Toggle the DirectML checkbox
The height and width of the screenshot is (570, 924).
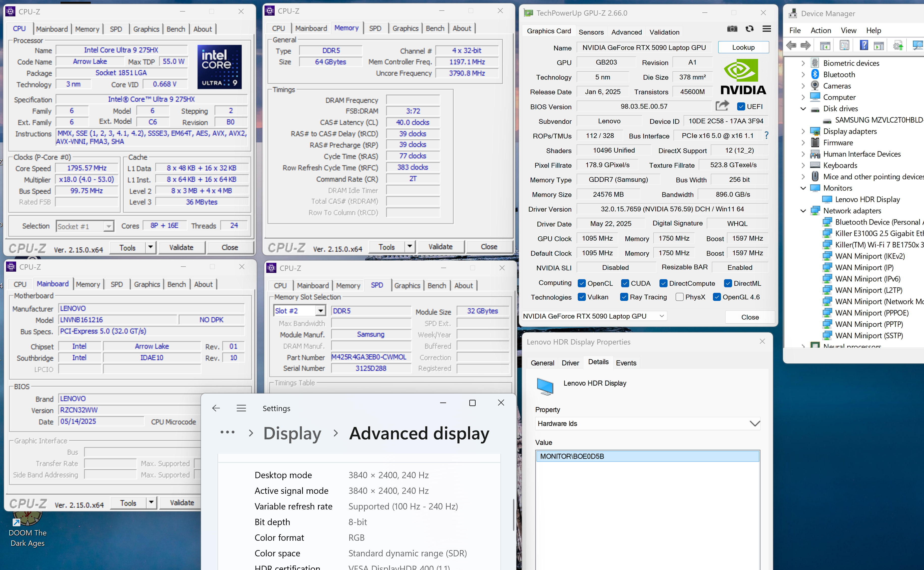(x=728, y=283)
